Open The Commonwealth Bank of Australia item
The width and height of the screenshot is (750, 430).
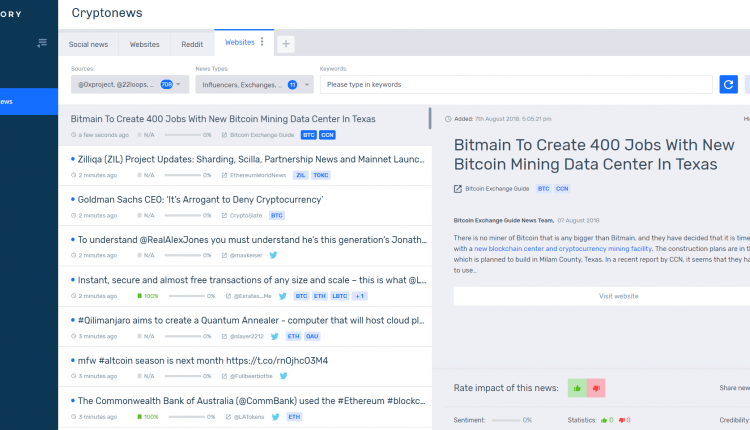251,401
